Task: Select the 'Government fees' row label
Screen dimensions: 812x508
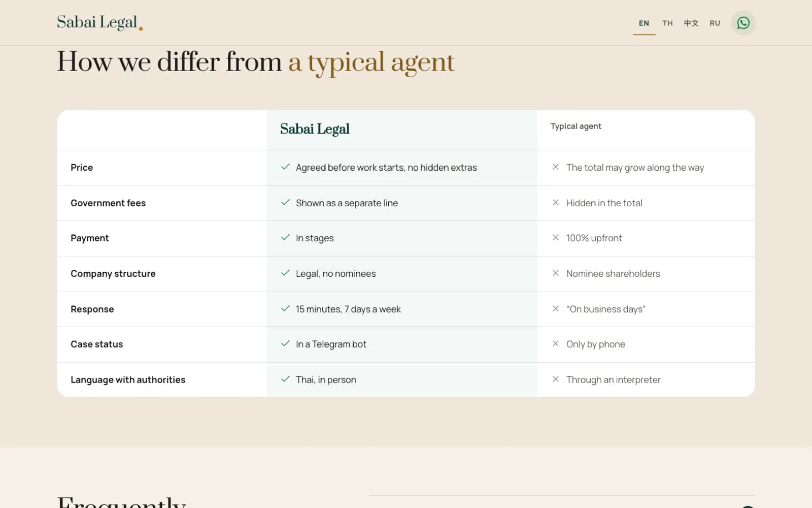Action: pyautogui.click(x=108, y=203)
